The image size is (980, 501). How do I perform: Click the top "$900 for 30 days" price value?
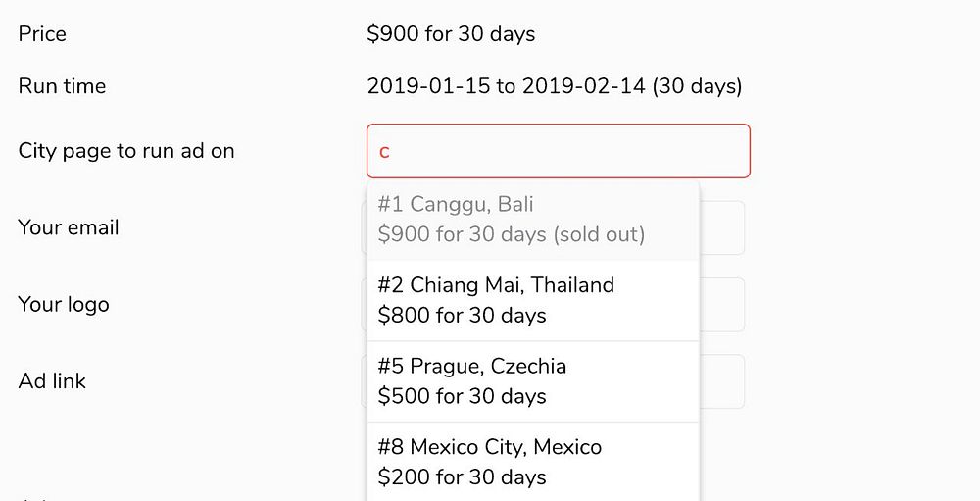pos(451,34)
